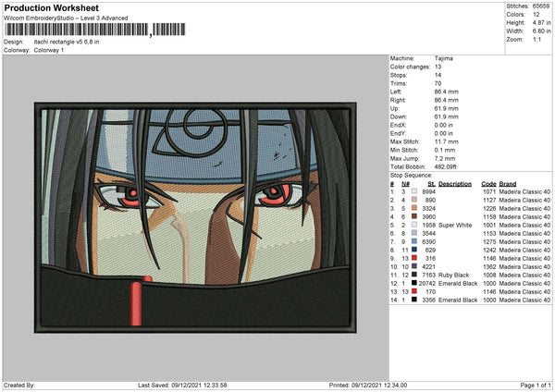
Task: Click the pink color swatch in stop 2
Action: tap(414, 200)
